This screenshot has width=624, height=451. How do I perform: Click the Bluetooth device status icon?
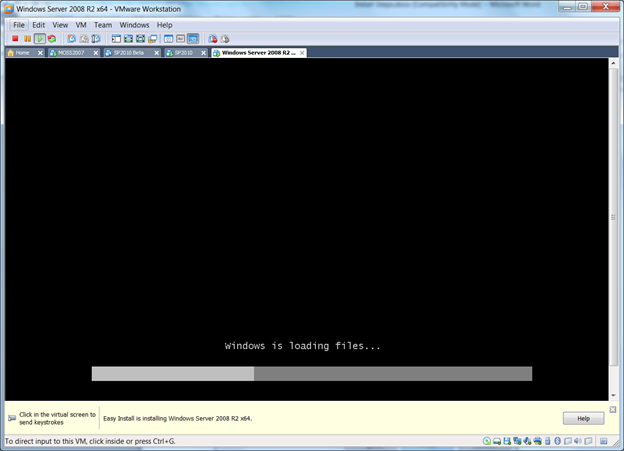(558, 441)
